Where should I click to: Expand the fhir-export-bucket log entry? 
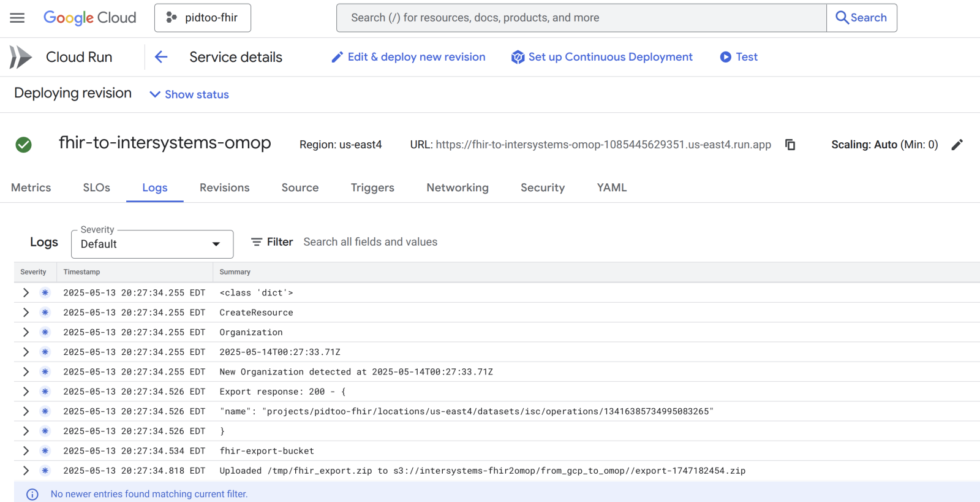pyautogui.click(x=26, y=451)
